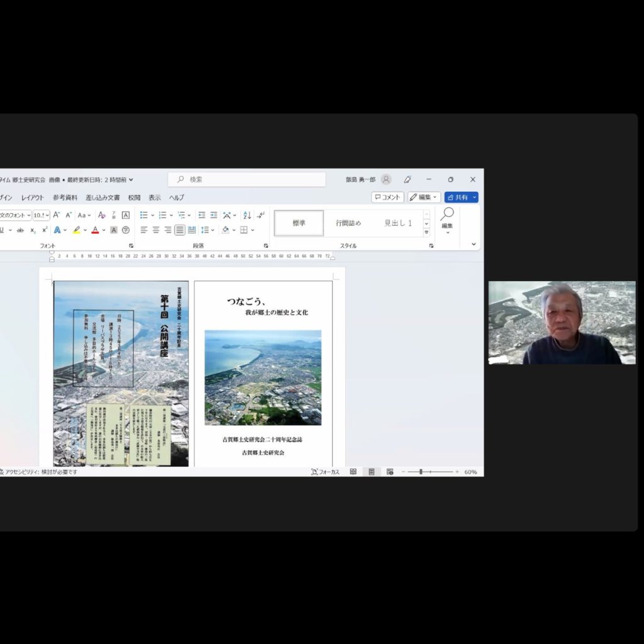Image resolution: width=644 pixels, height=644 pixels.
Task: Expand the line spacing dropdown
Action: tap(212, 230)
